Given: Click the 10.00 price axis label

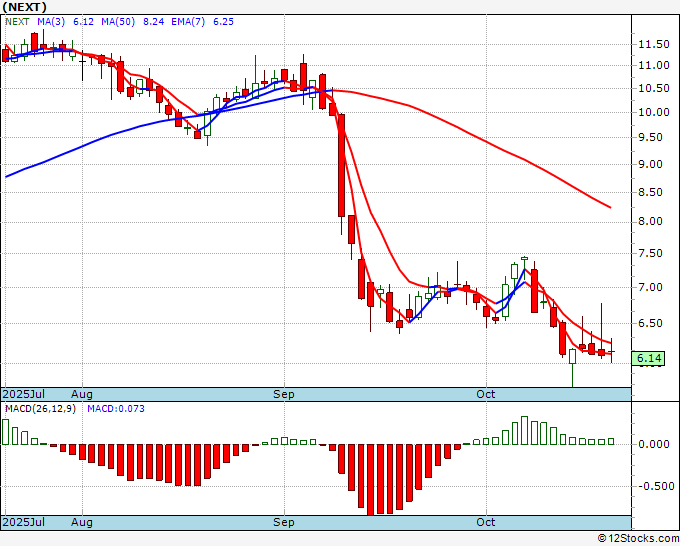Looking at the screenshot, I should pyautogui.click(x=654, y=112).
